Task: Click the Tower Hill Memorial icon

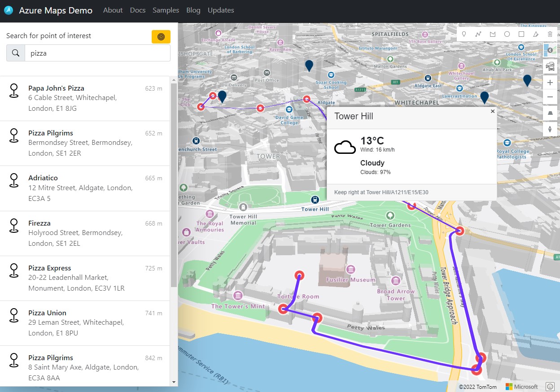Action: [x=243, y=207]
